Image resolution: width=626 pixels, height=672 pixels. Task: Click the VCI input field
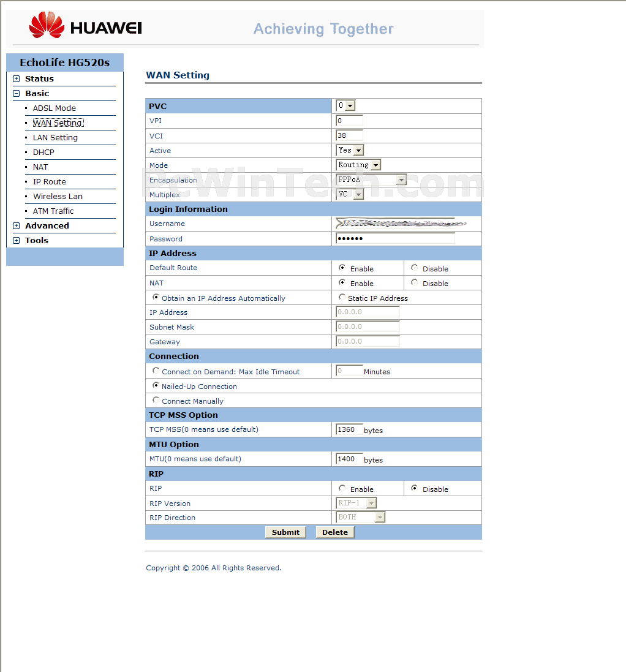[350, 135]
